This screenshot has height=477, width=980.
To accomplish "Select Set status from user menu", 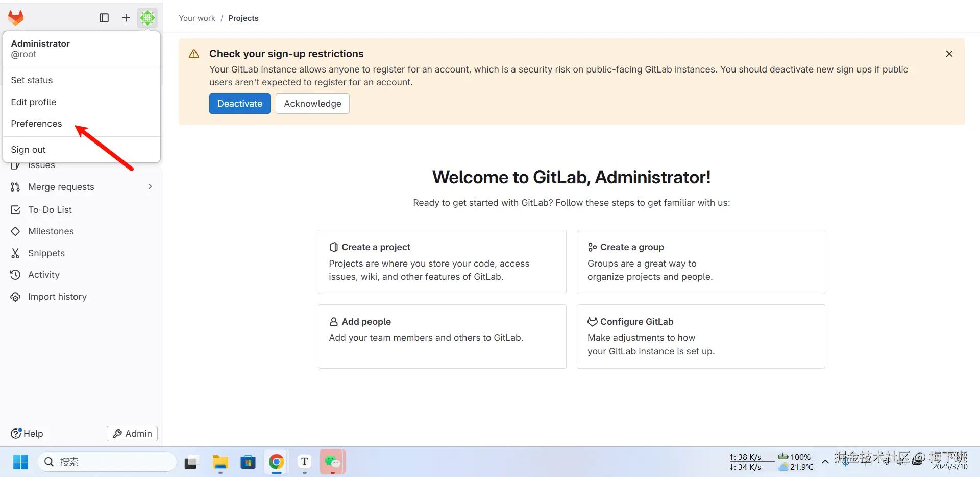I will click(82, 80).
